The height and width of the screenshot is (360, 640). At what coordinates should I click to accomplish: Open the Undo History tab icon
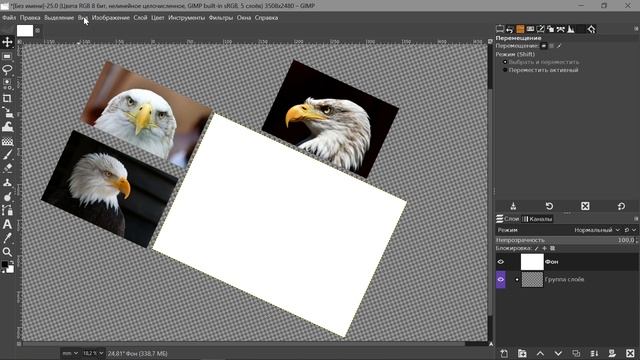pyautogui.click(x=510, y=29)
